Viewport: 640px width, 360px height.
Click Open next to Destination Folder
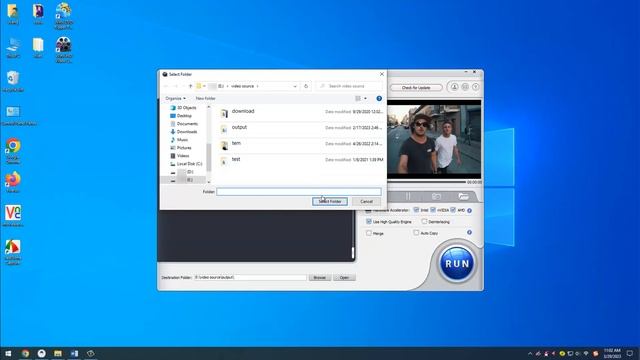(344, 278)
